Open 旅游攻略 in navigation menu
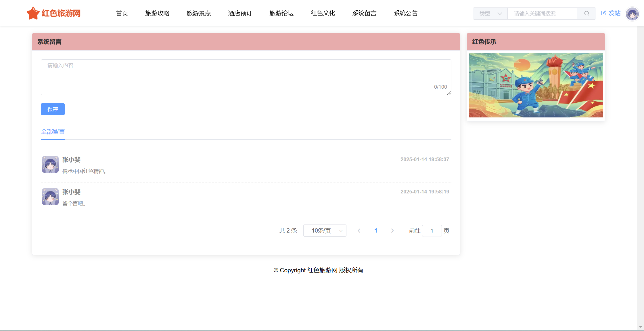 pos(157,13)
